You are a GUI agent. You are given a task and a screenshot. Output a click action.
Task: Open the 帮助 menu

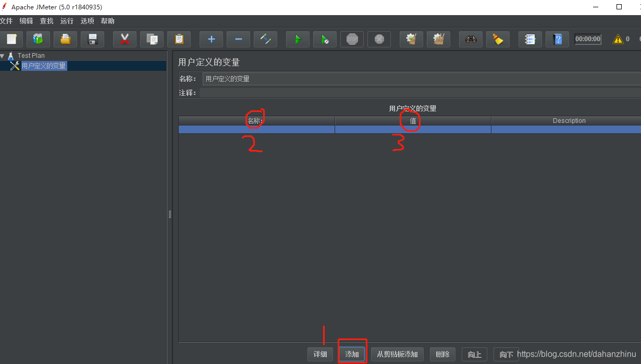point(107,21)
